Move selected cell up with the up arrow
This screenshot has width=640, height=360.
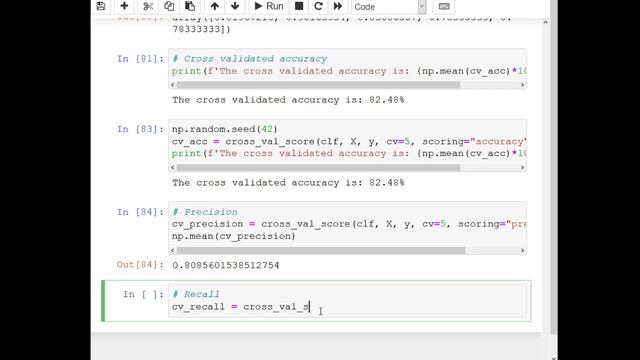point(215,6)
